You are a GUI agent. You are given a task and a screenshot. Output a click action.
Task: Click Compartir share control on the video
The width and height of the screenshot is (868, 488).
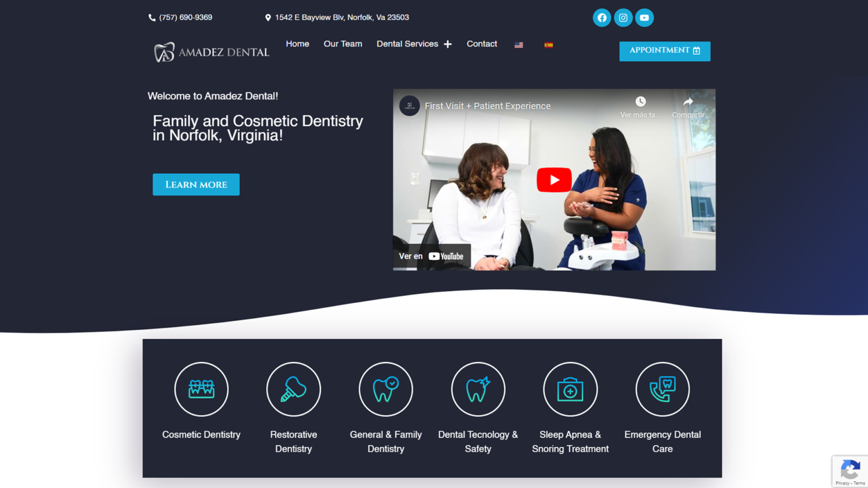(688, 107)
